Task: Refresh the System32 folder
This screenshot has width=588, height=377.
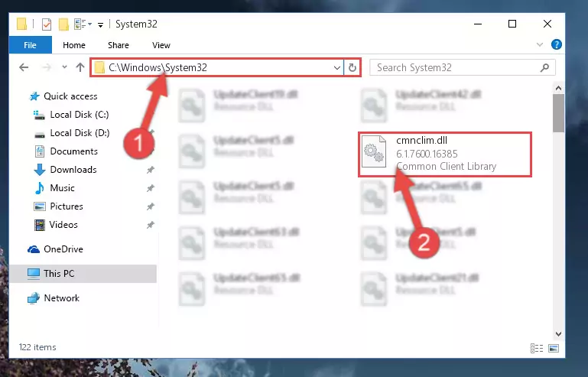Action: point(352,68)
